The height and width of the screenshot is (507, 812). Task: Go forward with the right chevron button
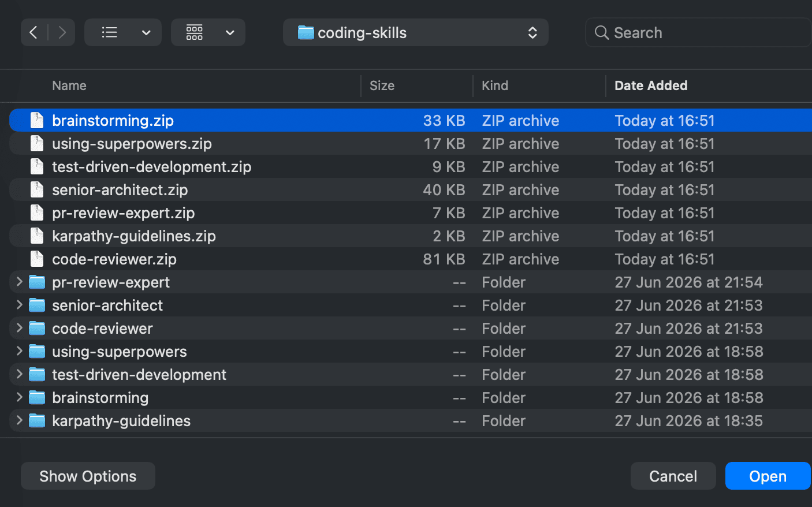click(62, 32)
